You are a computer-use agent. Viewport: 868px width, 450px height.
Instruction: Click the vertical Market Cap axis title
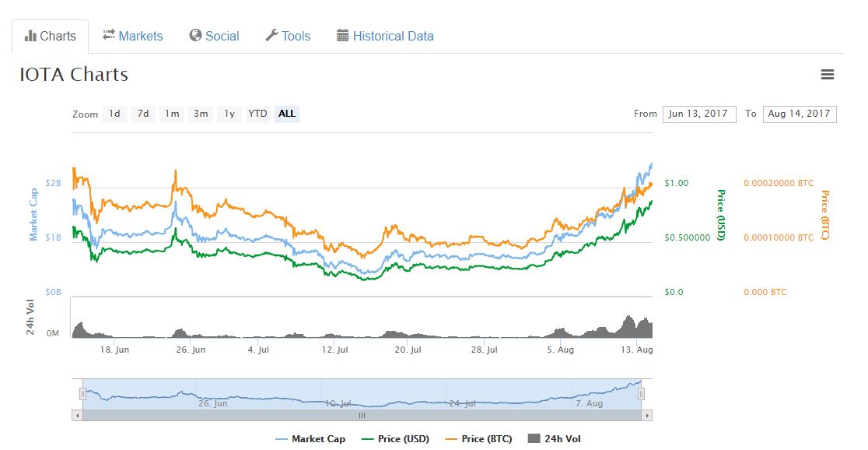(33, 214)
